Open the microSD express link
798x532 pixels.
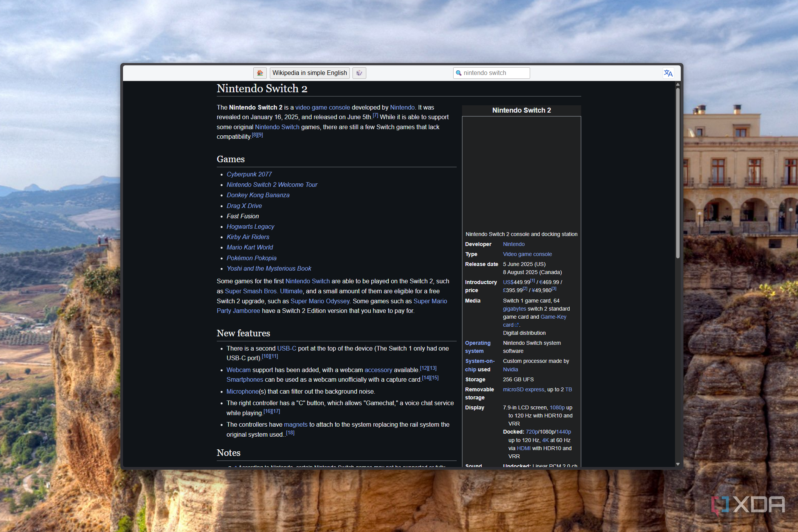(x=523, y=389)
